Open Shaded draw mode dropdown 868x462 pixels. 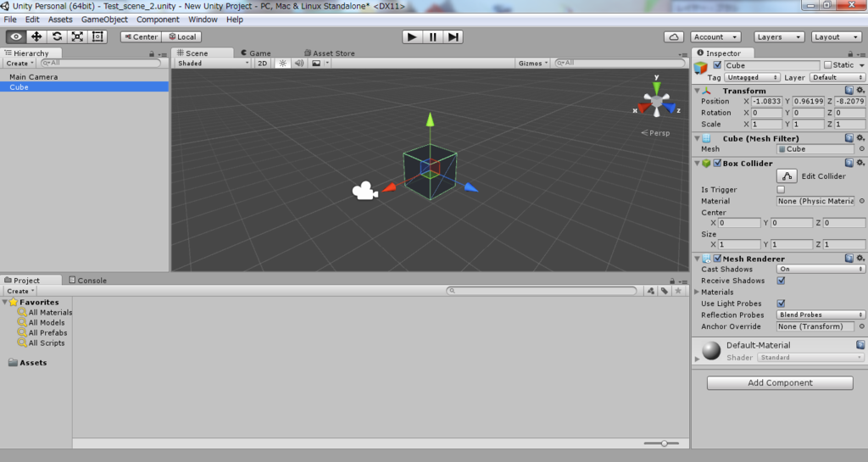[213, 63]
